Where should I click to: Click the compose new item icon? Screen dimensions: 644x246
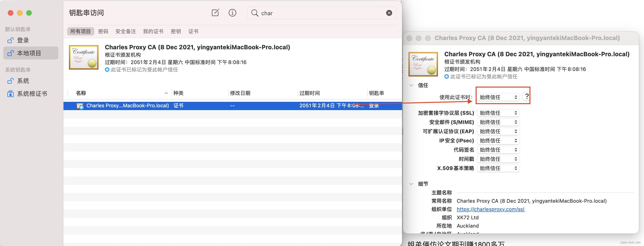tap(215, 13)
